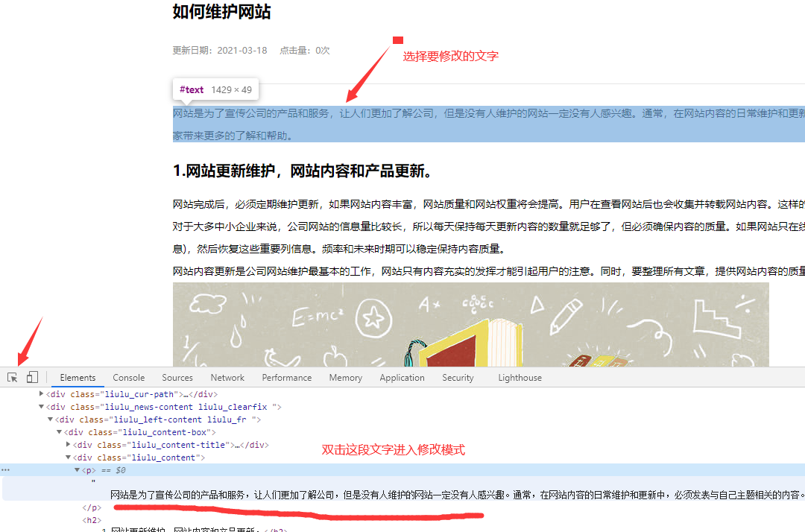Toggle the device toolbar icon
Viewport: 805px width, 532px height.
[x=31, y=377]
